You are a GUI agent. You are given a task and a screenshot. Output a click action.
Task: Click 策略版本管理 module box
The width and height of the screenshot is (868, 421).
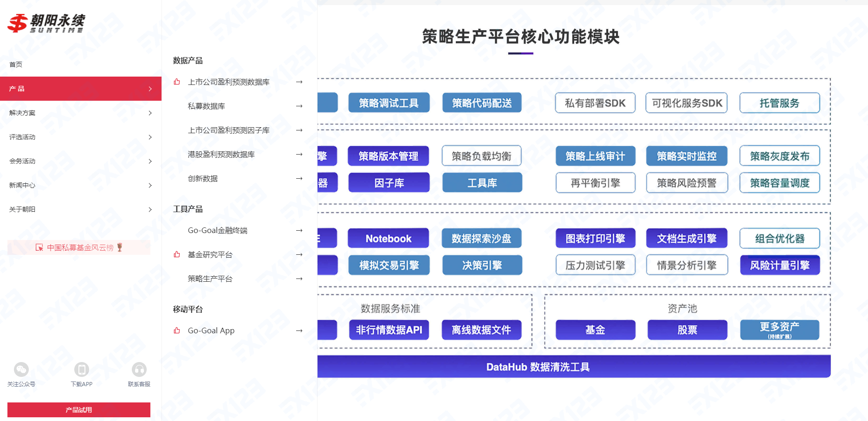point(389,156)
